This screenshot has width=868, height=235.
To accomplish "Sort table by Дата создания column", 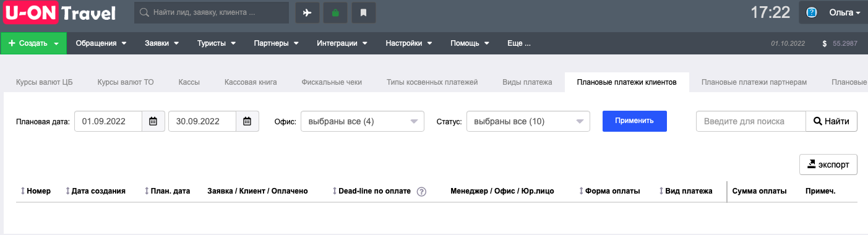I will click(95, 191).
